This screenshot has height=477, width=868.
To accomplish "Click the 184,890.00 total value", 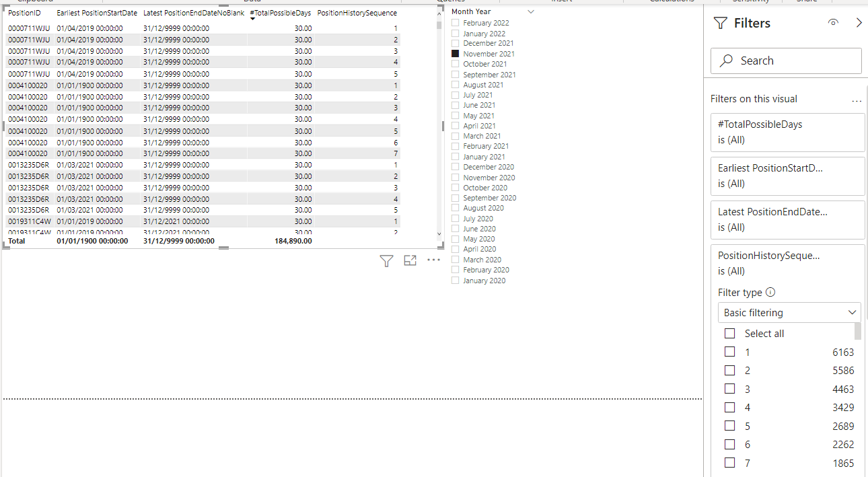I will point(293,241).
